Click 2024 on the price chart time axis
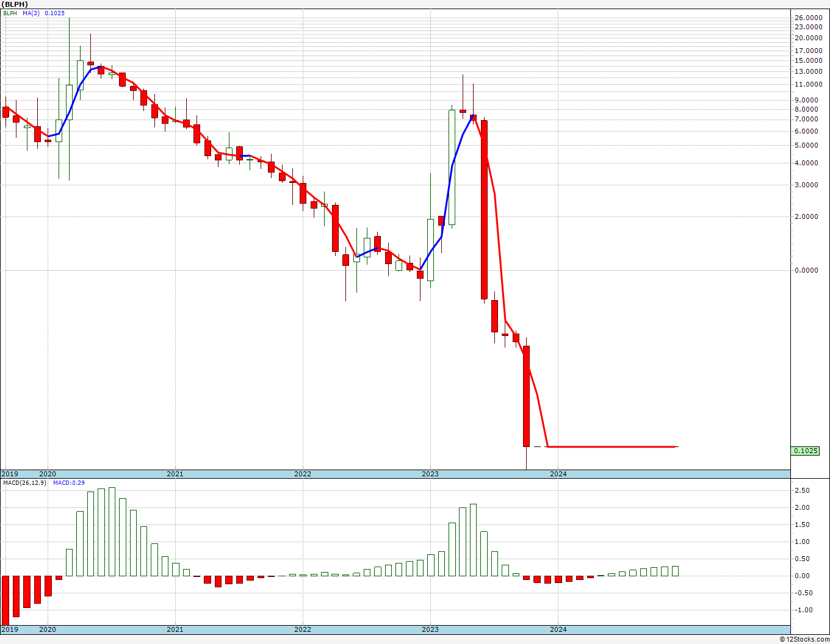Image resolution: width=830 pixels, height=644 pixels. [558, 474]
